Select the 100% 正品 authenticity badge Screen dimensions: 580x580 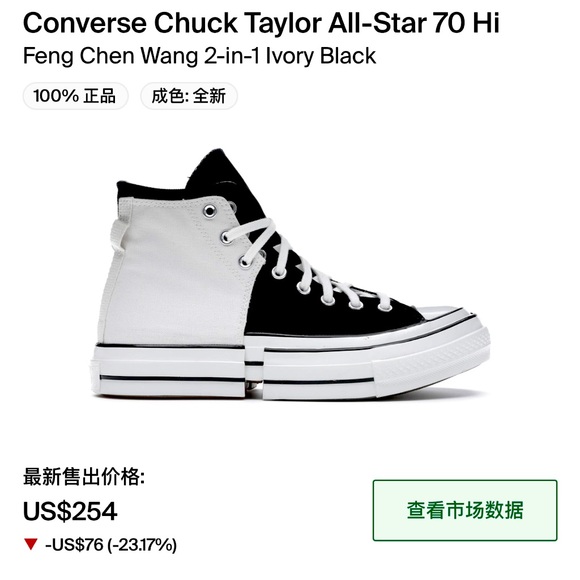tap(75, 96)
